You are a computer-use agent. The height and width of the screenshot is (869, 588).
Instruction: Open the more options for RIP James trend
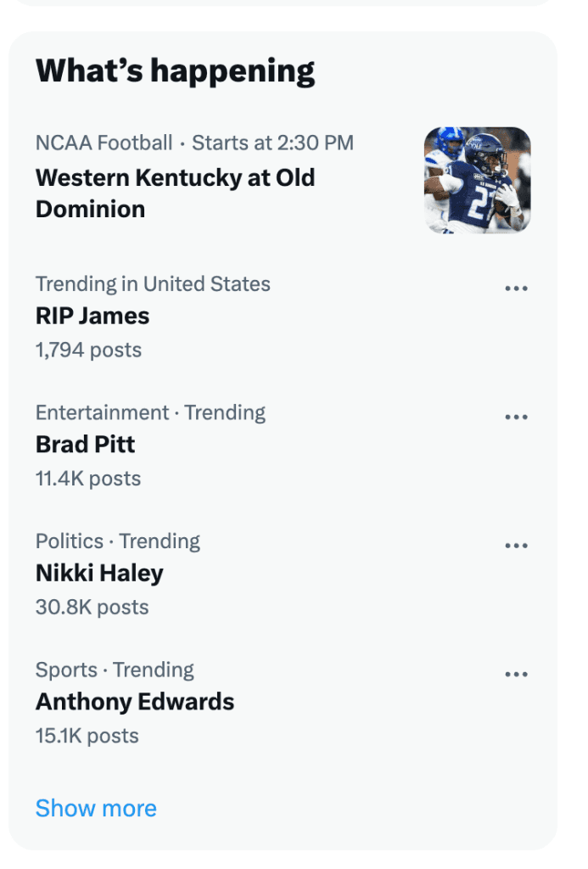tap(517, 288)
